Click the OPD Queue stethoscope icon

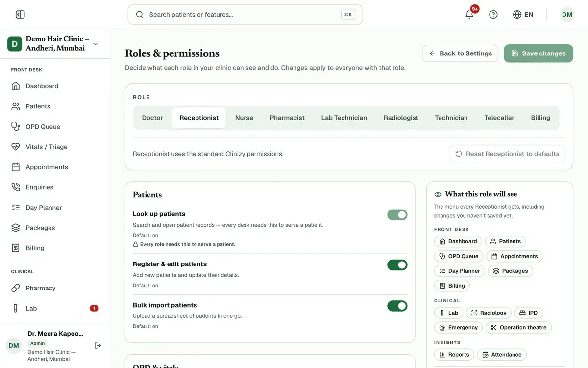click(16, 127)
